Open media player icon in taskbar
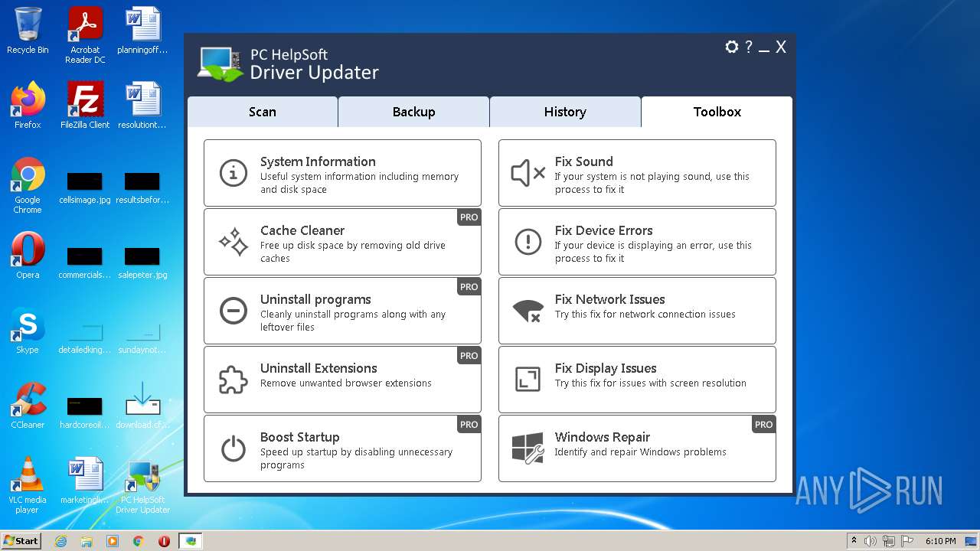The width and height of the screenshot is (980, 551). coord(113,541)
